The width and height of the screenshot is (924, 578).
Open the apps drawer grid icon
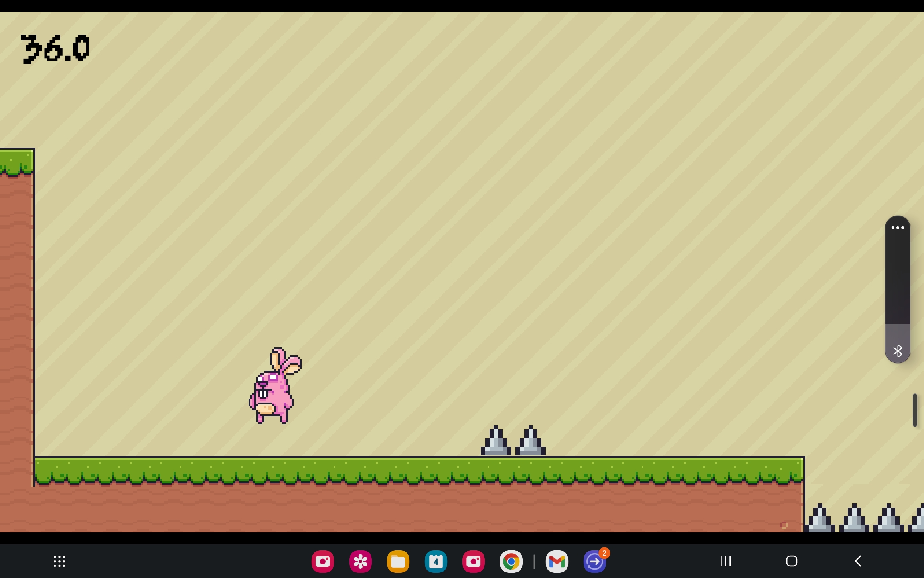click(x=59, y=561)
